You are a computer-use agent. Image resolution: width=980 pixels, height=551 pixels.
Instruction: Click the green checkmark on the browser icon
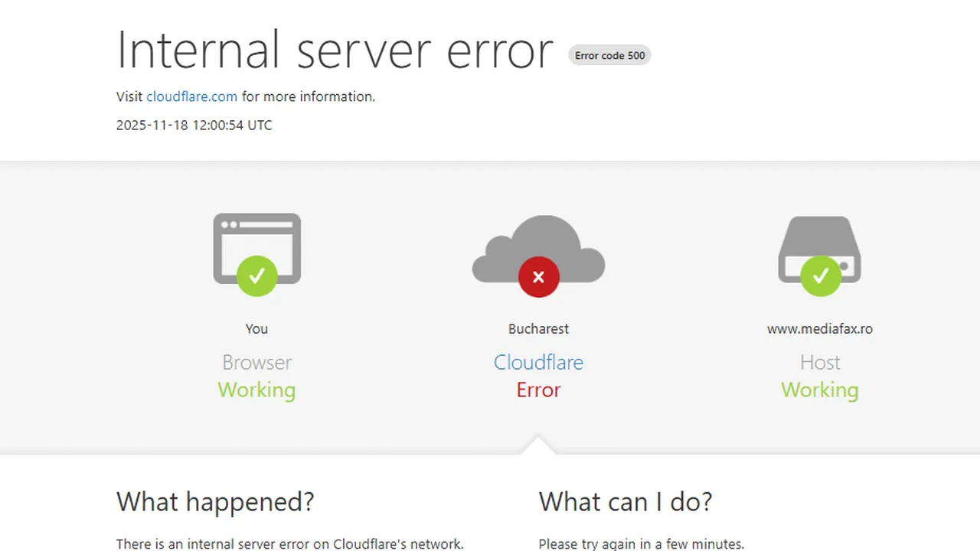tap(256, 275)
